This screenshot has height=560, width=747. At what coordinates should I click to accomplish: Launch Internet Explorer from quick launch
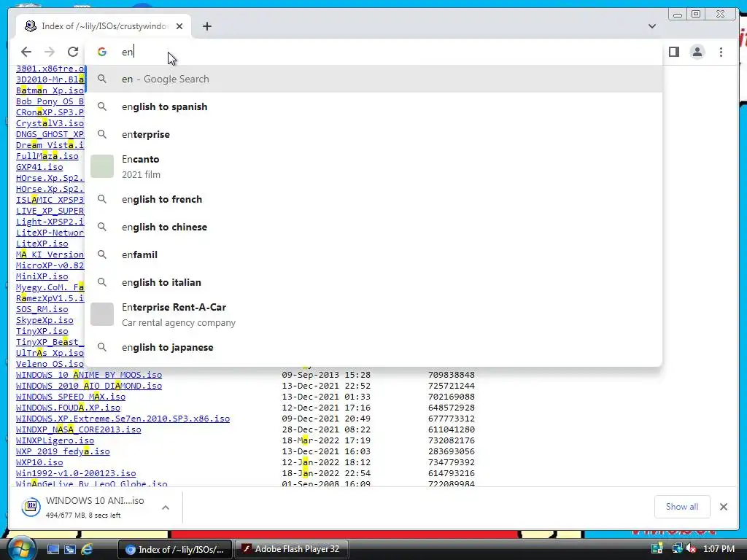coord(87,550)
